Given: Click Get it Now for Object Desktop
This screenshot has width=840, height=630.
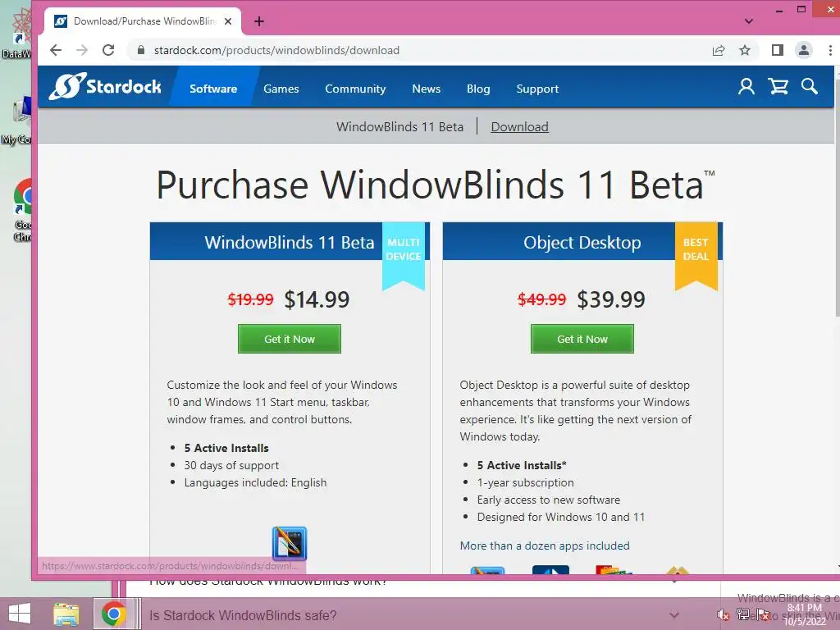Looking at the screenshot, I should click(x=582, y=339).
